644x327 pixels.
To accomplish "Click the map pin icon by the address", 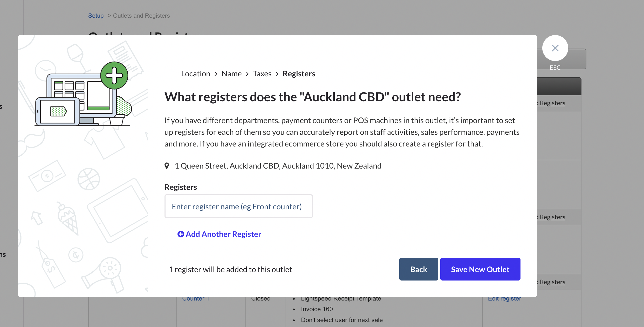I will 167,166.
